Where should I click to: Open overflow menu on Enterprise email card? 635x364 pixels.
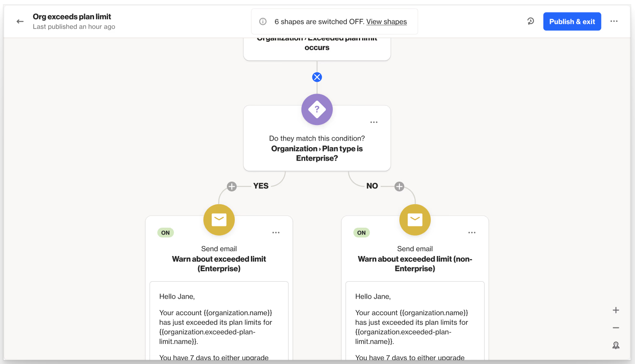pyautogui.click(x=276, y=233)
